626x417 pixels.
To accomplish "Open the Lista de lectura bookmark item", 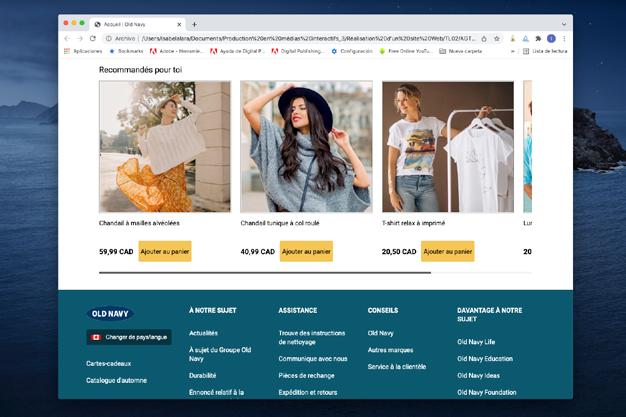I will click(545, 51).
